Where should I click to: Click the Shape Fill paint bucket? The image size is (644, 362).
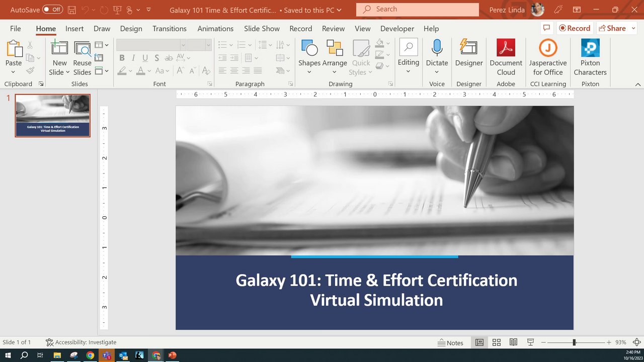[x=380, y=43]
